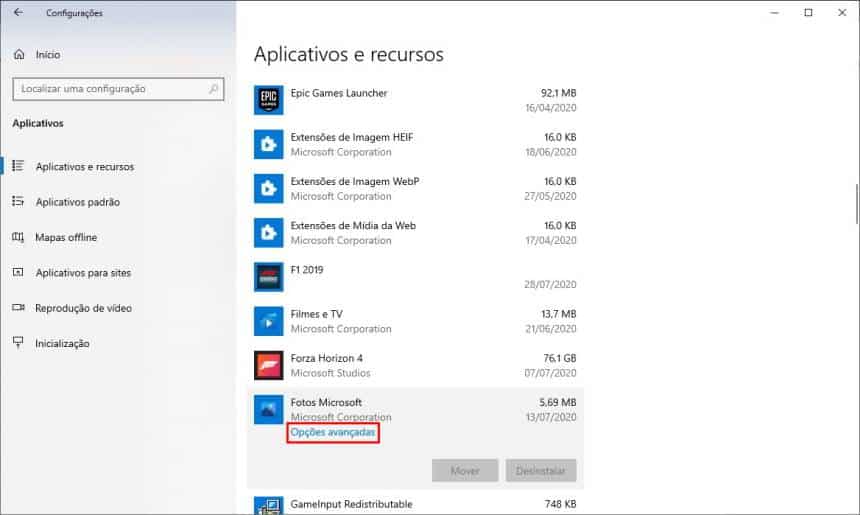Click the Forza Horizon 4 icon
Screen dimensions: 860x515
coord(268,365)
